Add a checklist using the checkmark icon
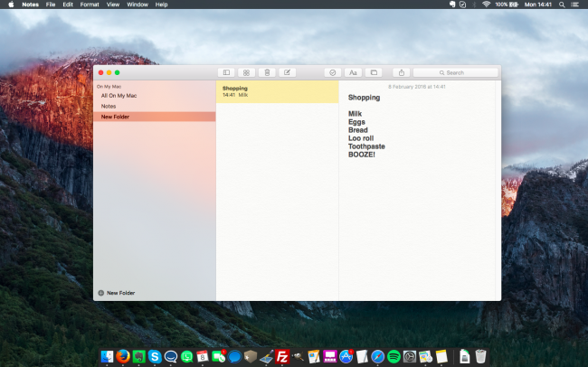Viewport: 588px width, 367px height. 333,72
